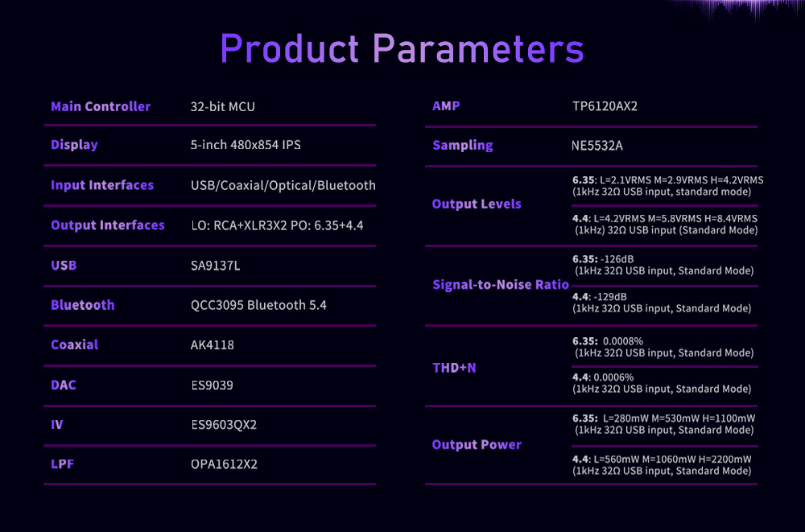Click the 32-bit MCU value
805x532 pixels.
pos(223,106)
